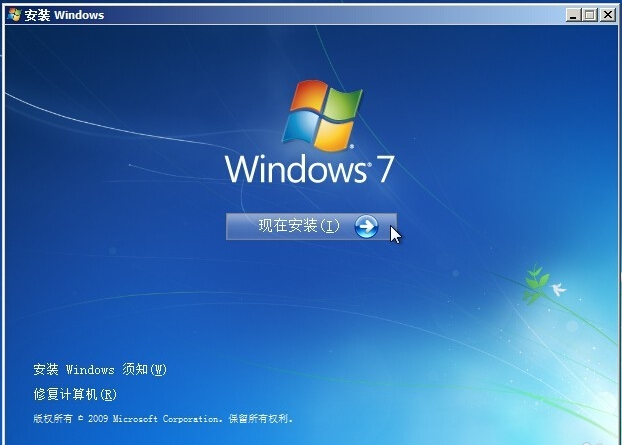622x445 pixels.
Task: Click the green leaf sprout graphic
Action: 535,282
